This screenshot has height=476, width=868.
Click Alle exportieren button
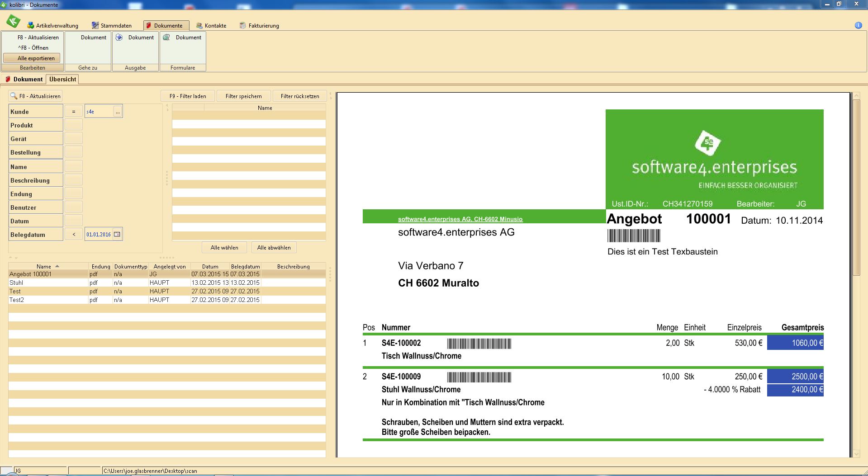click(32, 58)
